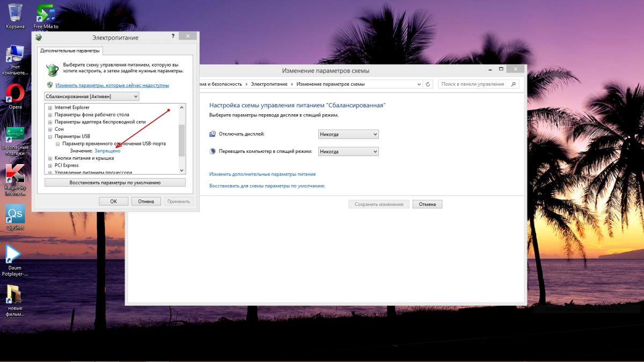Open the sleep mode timeout dropdown
This screenshot has width=644, height=362.
(x=348, y=152)
